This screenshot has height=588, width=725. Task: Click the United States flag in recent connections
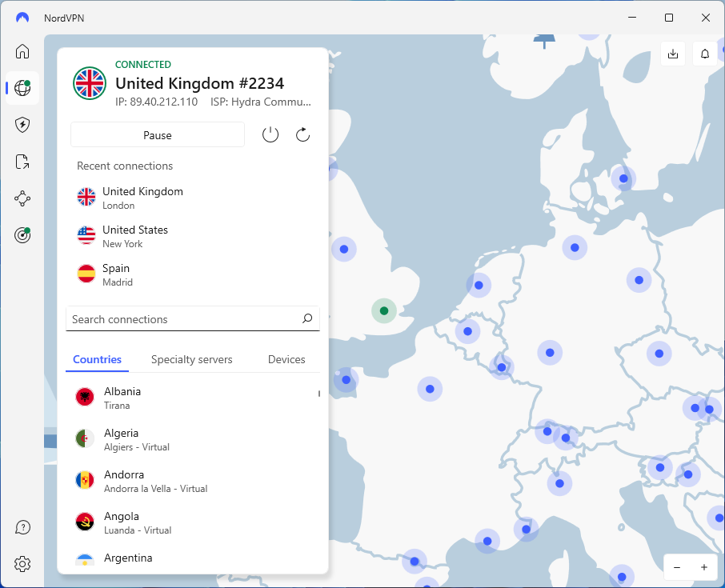click(x=86, y=235)
